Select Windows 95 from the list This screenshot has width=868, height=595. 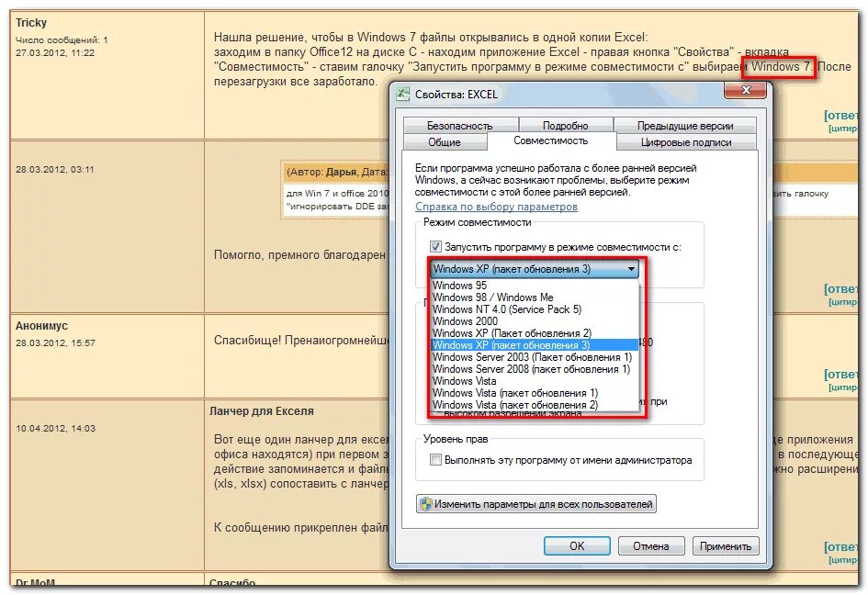pyautogui.click(x=535, y=285)
